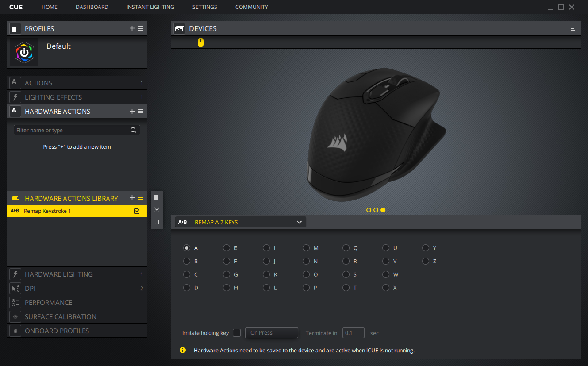Screen dimensions: 588x366
Task: Open the Hardware Actions Library menu icon
Action: (x=141, y=198)
